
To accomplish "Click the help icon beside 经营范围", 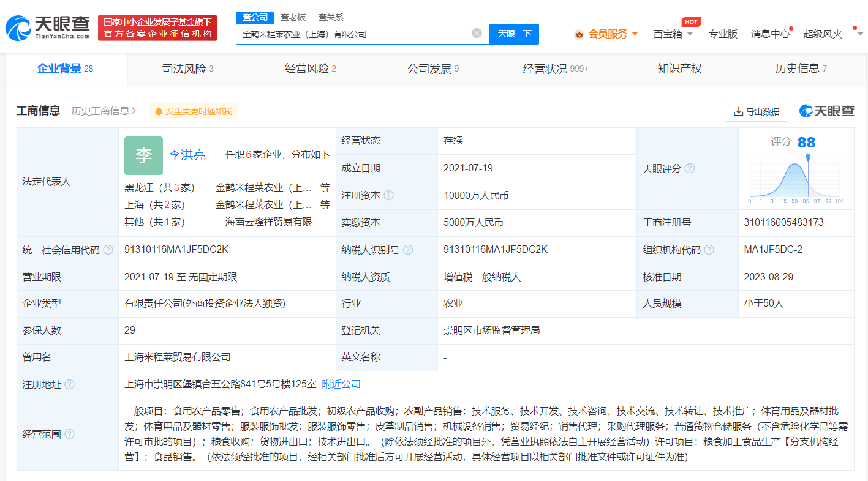I will [x=69, y=434].
